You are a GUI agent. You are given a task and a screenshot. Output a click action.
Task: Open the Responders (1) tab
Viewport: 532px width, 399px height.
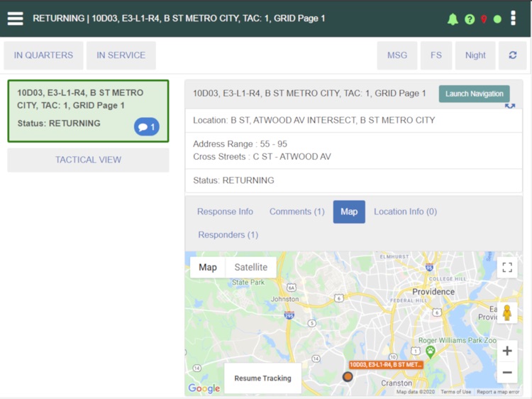click(228, 235)
